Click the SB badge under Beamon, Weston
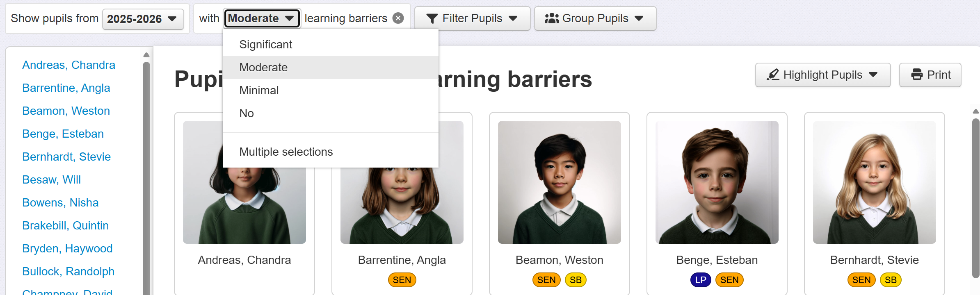 tap(576, 280)
